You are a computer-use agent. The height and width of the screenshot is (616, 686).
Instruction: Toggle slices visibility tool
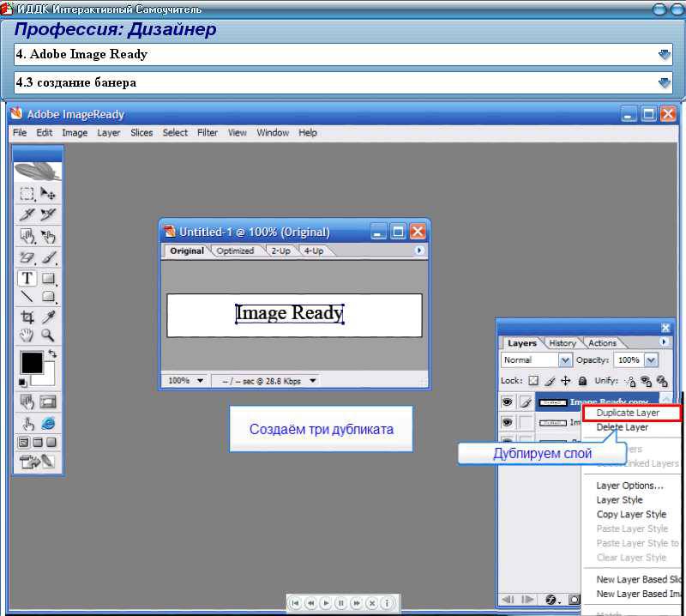[48, 401]
